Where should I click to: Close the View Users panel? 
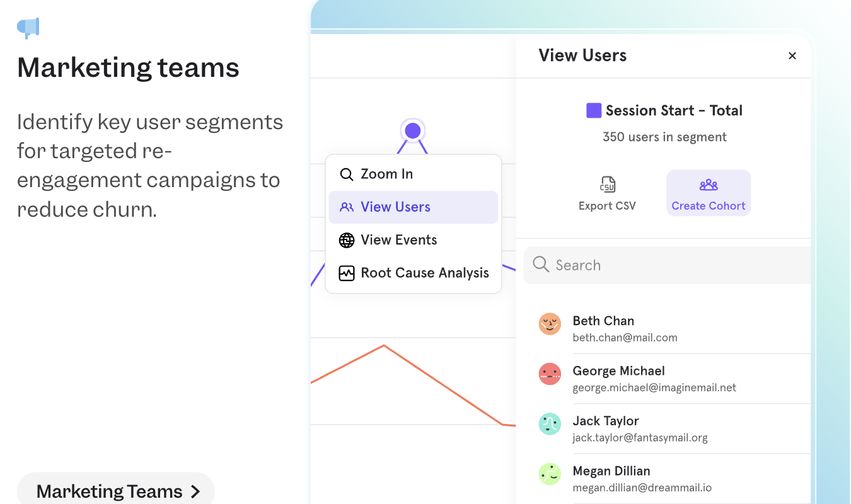click(x=792, y=55)
